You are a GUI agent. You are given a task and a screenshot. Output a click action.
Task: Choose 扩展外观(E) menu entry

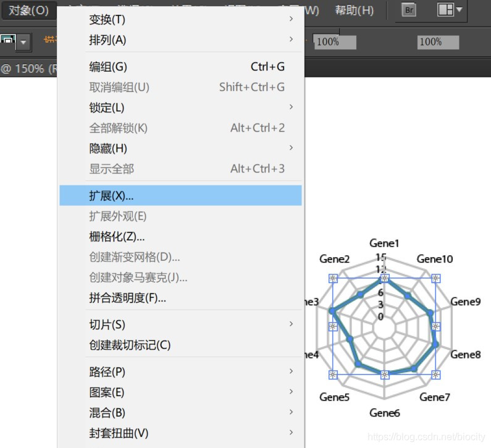click(181, 216)
